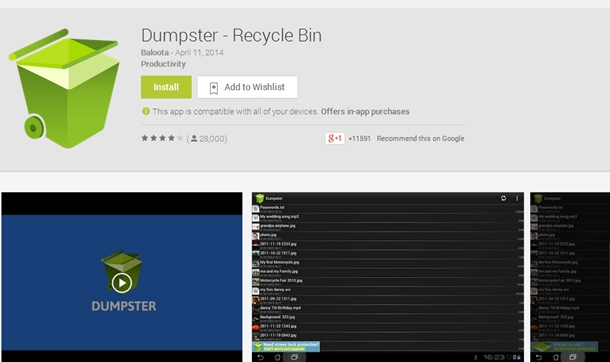This screenshot has width=610, height=362.
Task: Click the 'My wedding song.mp3' row
Action: click(x=388, y=218)
